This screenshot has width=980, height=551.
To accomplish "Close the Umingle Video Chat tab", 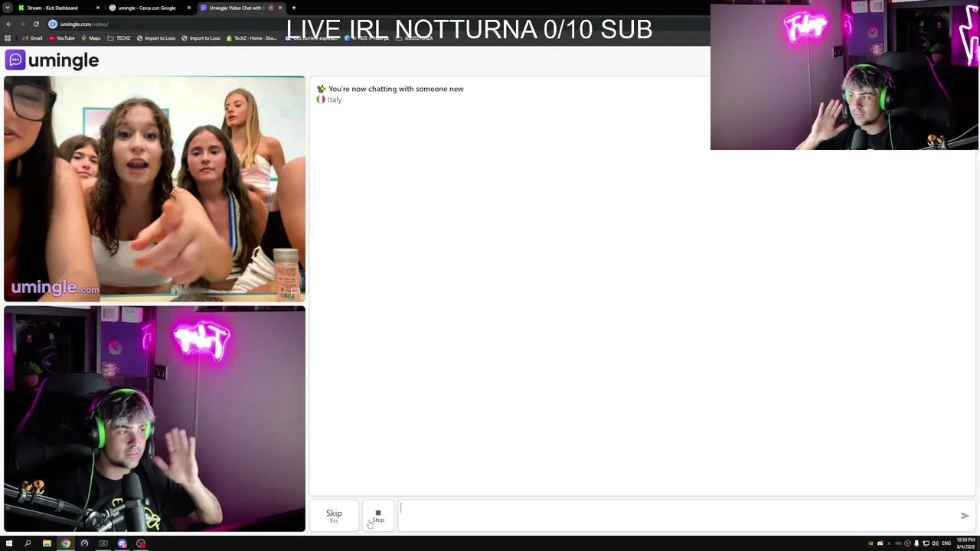I will click(x=280, y=8).
